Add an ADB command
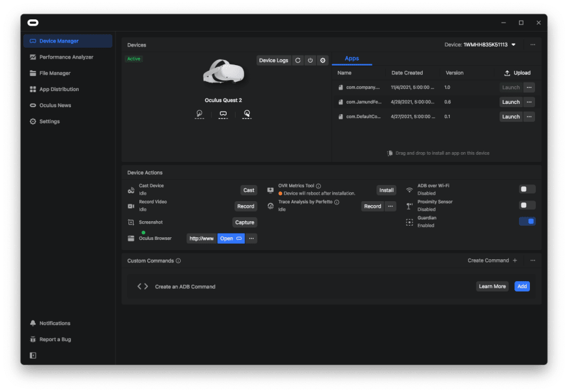 pos(522,286)
